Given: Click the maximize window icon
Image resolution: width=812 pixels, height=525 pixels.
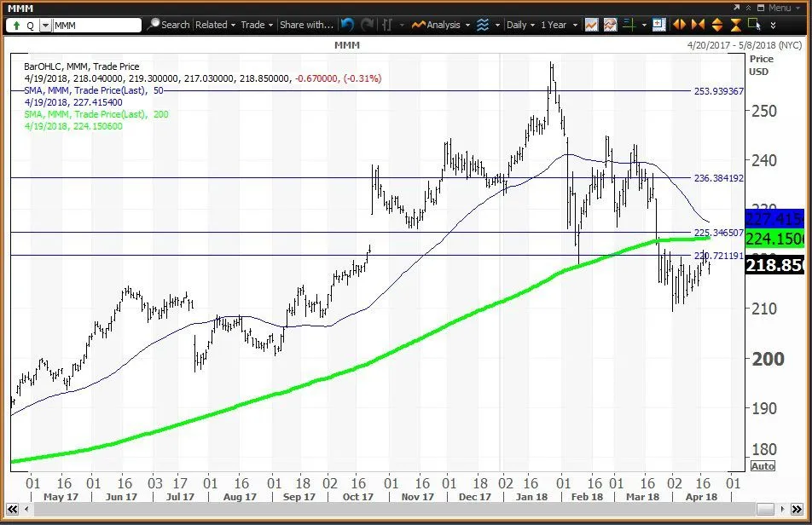Looking at the screenshot, I should [761, 8].
